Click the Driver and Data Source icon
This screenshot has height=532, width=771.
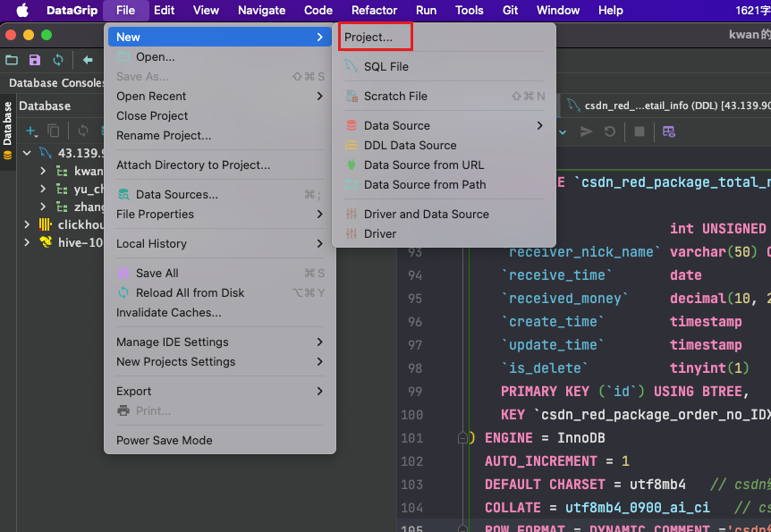pyautogui.click(x=352, y=214)
